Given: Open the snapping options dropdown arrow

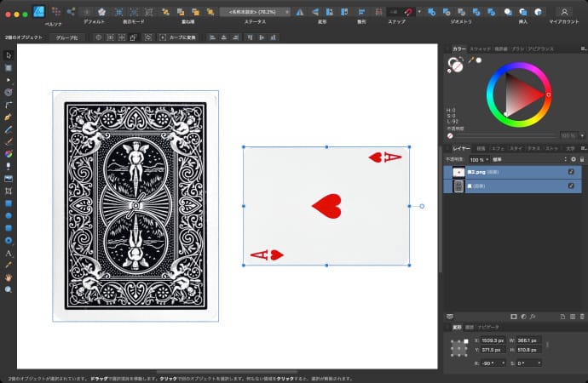Looking at the screenshot, I should pos(418,12).
